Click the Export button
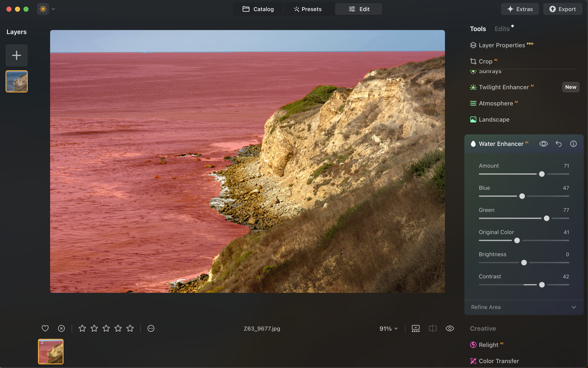 [563, 9]
